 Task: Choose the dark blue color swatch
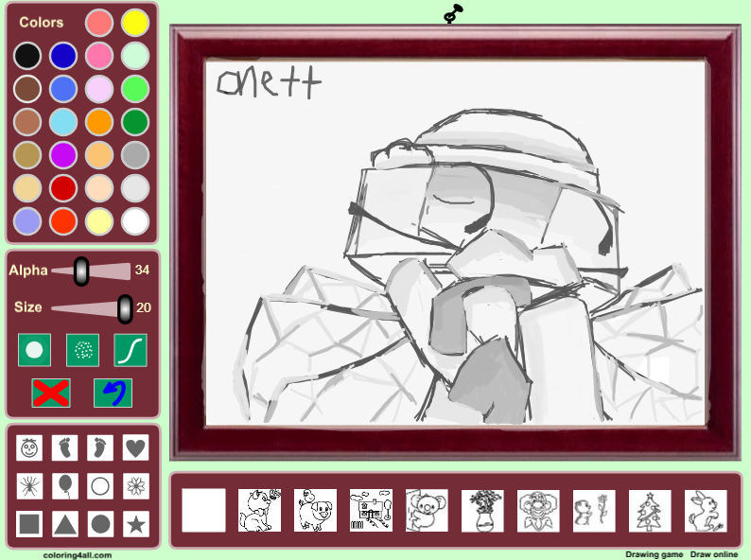tap(63, 56)
